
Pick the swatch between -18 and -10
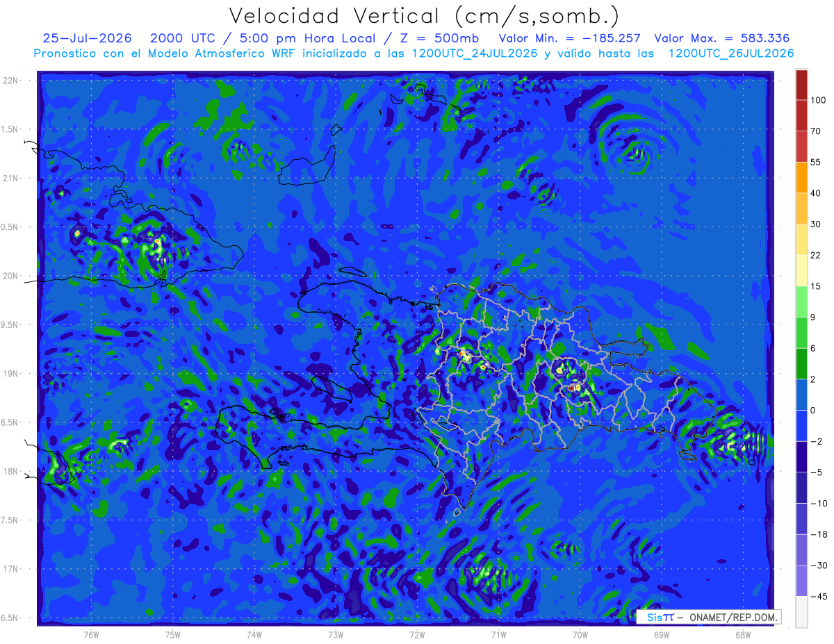[x=801, y=519]
